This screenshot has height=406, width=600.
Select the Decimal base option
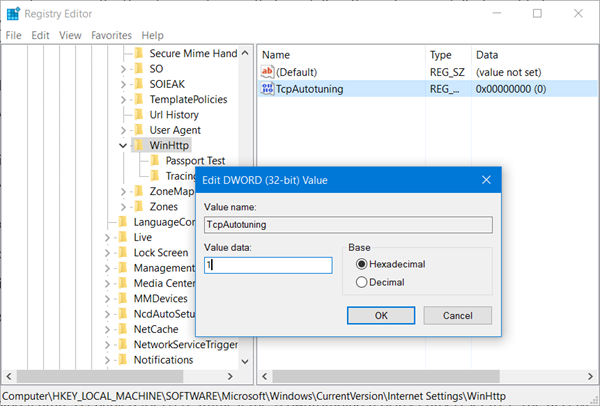[x=362, y=283]
